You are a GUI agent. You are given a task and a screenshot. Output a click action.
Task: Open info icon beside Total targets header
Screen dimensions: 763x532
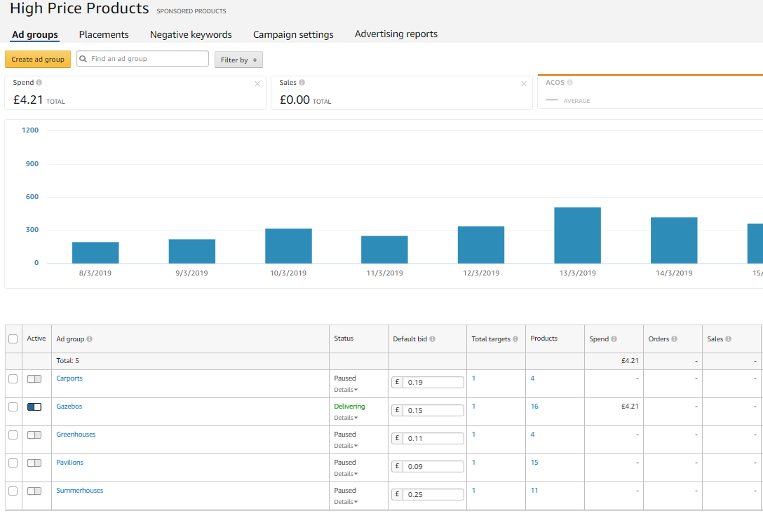[515, 339]
